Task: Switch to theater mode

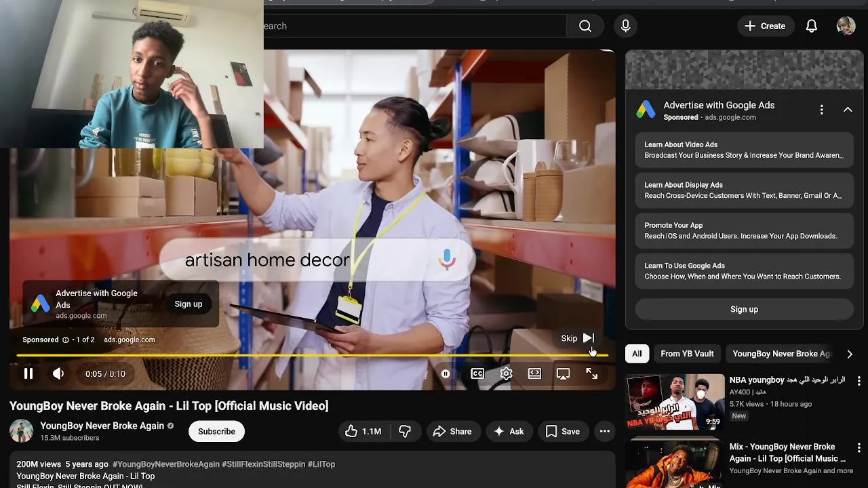Action: [x=534, y=373]
